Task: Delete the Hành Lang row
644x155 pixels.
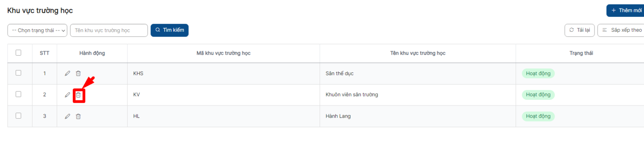Action: (78, 116)
